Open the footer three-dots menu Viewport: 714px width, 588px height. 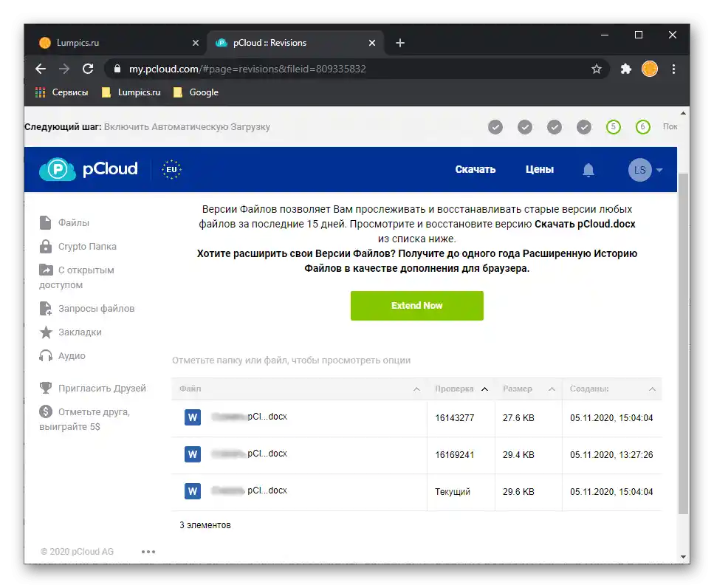click(x=148, y=552)
